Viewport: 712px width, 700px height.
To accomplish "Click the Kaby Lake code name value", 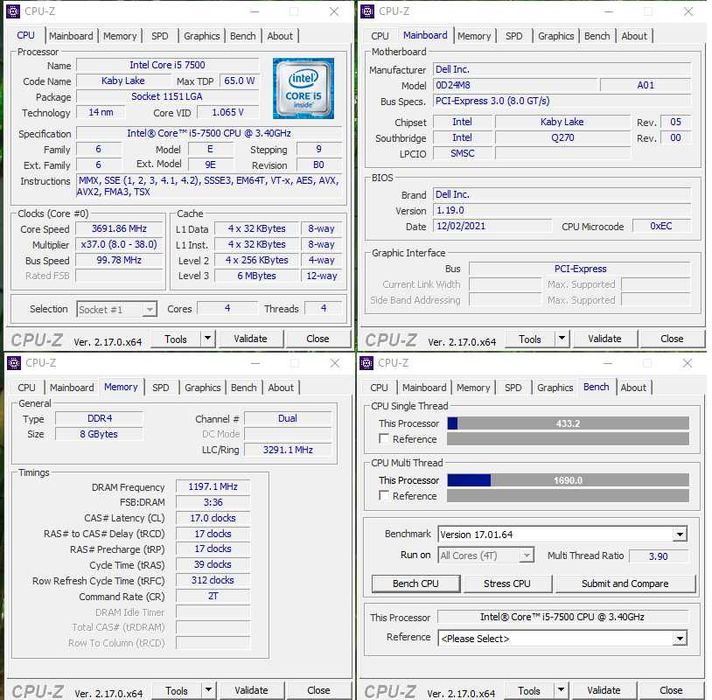I will pos(123,81).
